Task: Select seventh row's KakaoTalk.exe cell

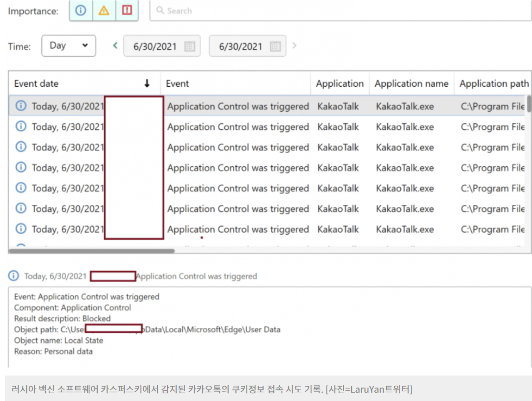Action: pos(405,229)
